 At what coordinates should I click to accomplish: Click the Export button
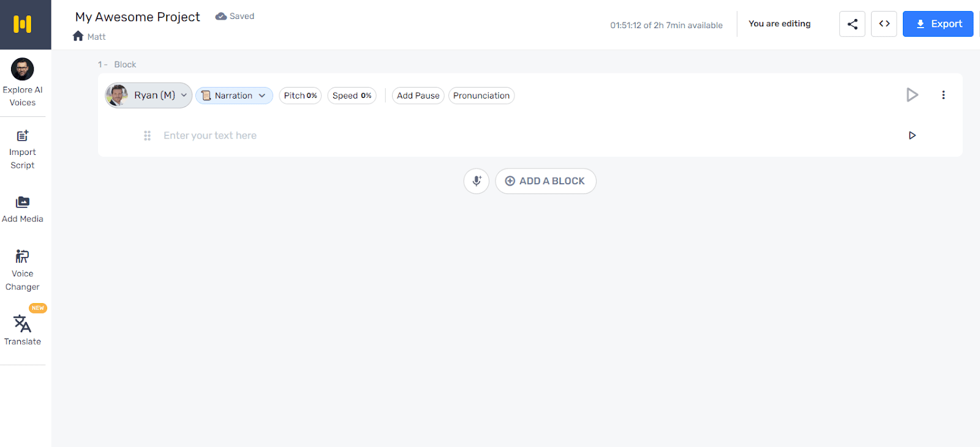pos(938,24)
